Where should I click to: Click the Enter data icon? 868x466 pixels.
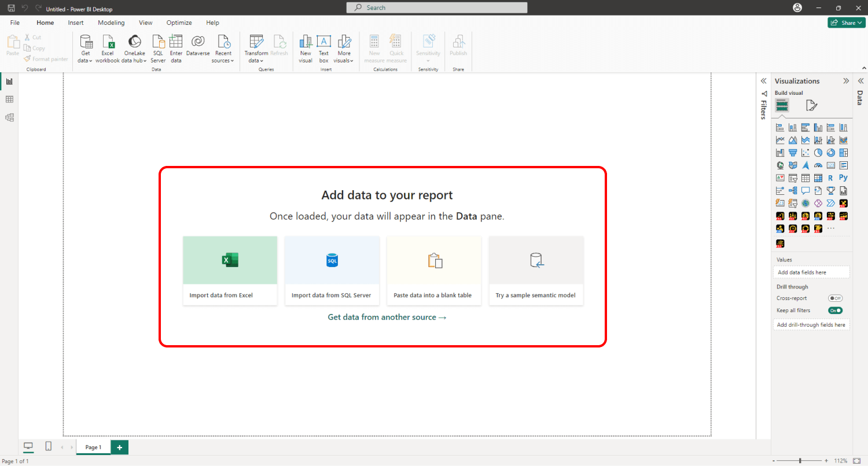(x=176, y=42)
